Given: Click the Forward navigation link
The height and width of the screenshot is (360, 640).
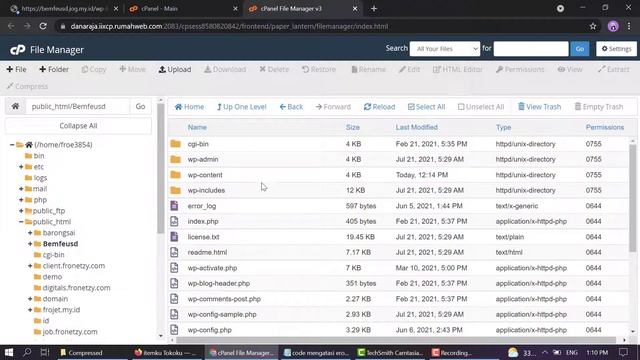Looking at the screenshot, I should [333, 107].
